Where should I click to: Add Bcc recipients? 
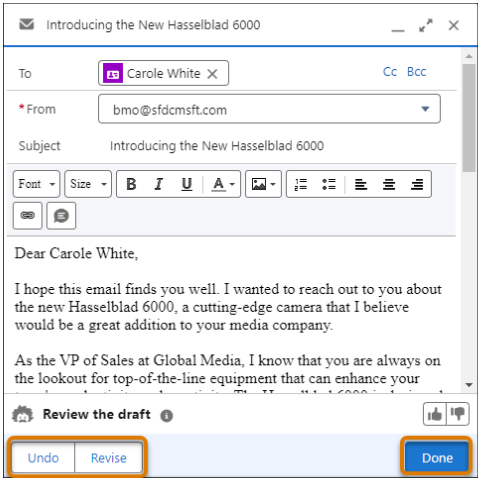(x=416, y=72)
